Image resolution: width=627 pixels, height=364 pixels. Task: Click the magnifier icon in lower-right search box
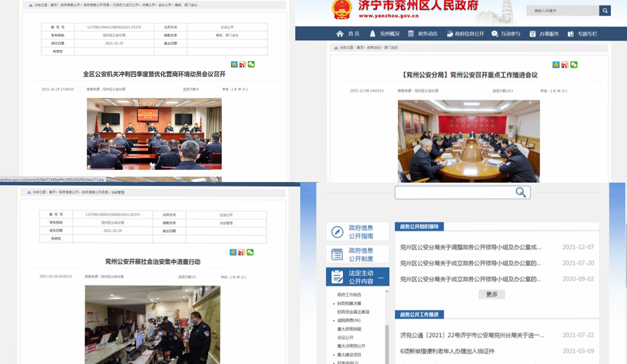(521, 192)
